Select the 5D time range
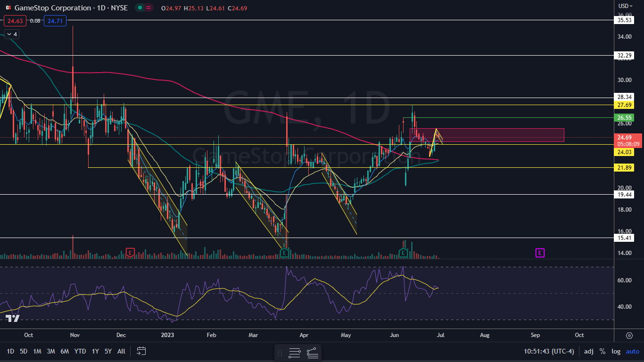 [24, 351]
